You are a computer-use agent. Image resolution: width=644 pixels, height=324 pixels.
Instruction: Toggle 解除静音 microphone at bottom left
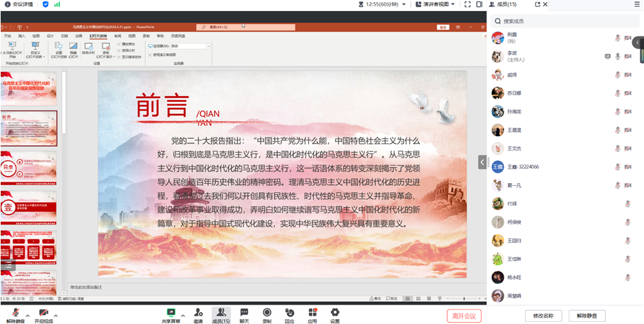(x=15, y=313)
